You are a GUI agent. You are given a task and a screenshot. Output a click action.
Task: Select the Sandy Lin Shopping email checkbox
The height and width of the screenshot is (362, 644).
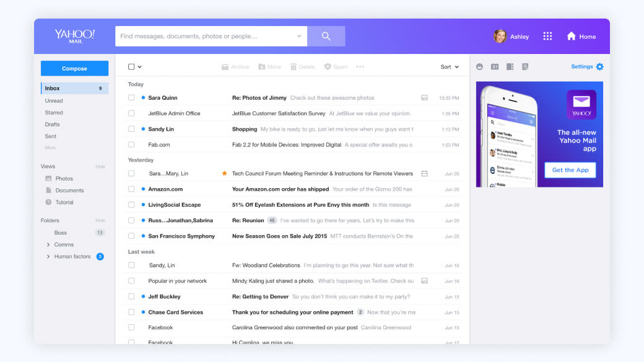(x=131, y=129)
